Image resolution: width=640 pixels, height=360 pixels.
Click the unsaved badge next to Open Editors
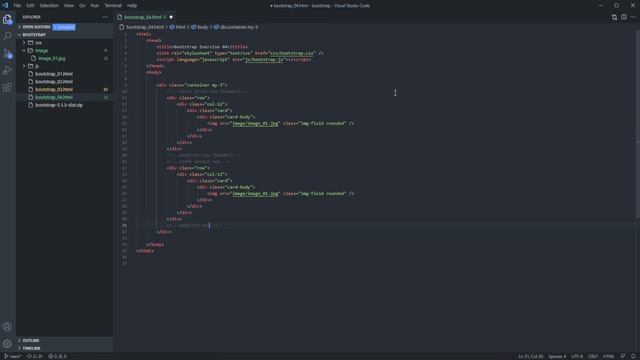(x=64, y=27)
